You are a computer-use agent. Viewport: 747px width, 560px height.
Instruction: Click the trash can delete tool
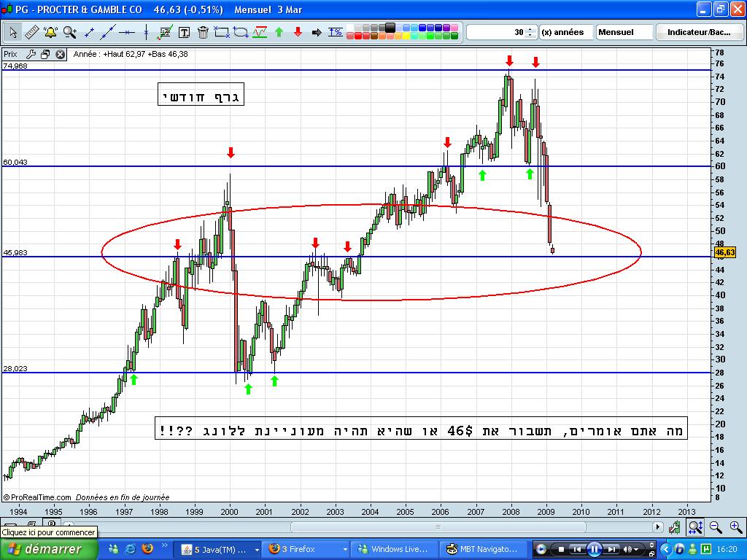click(203, 32)
